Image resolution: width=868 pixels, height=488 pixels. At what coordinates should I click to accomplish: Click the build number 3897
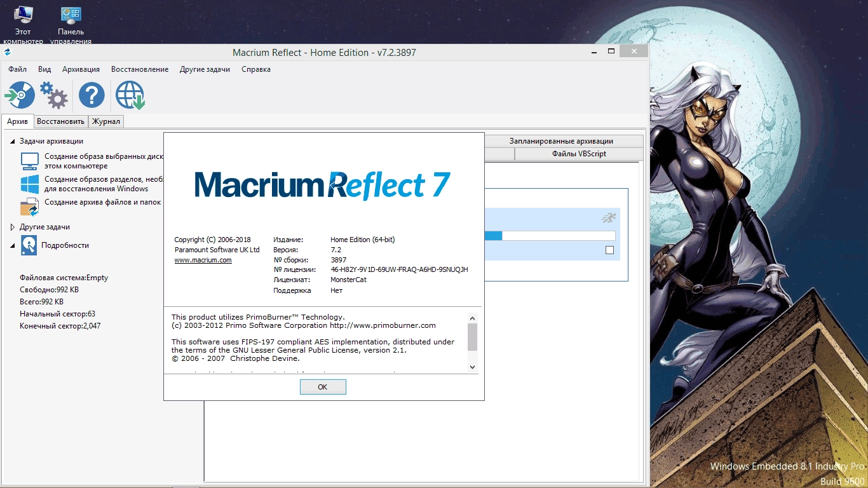coord(338,260)
